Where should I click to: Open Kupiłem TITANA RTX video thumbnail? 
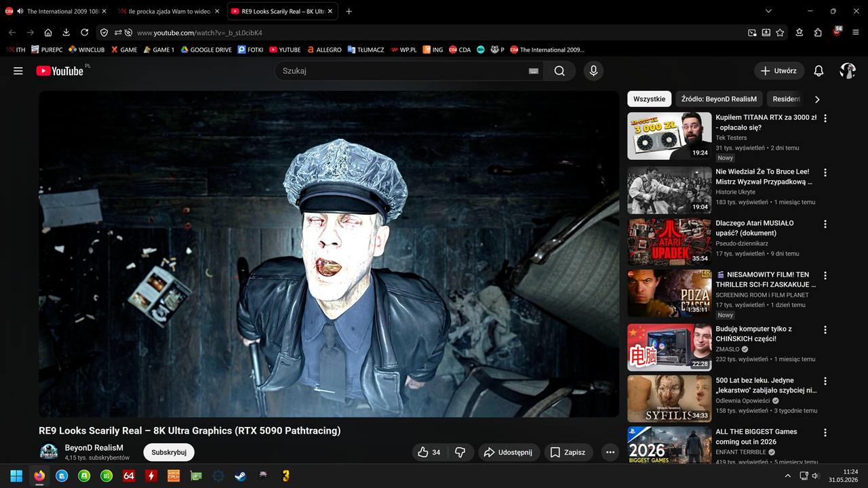click(x=669, y=136)
